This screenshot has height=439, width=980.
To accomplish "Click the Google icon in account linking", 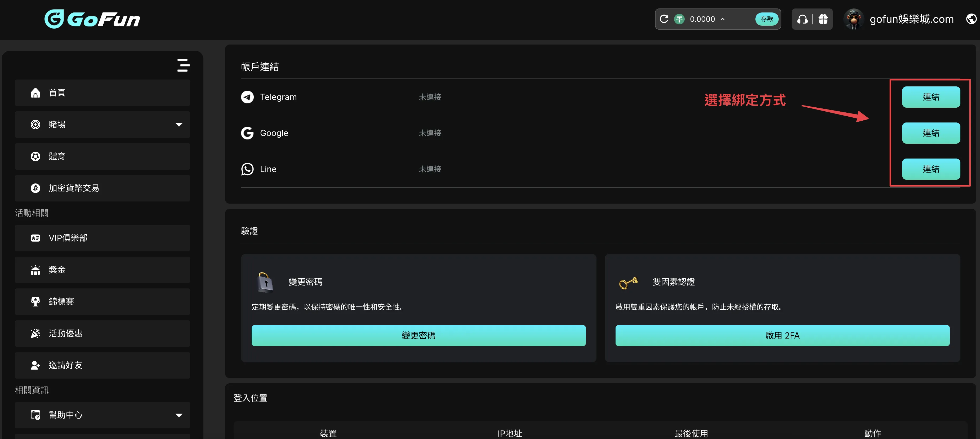I will tap(247, 133).
